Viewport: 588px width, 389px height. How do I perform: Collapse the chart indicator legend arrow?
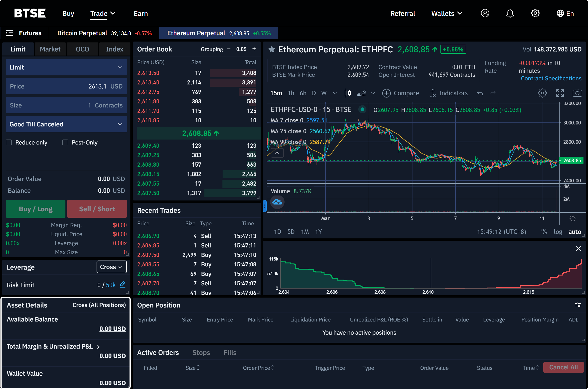click(x=277, y=153)
